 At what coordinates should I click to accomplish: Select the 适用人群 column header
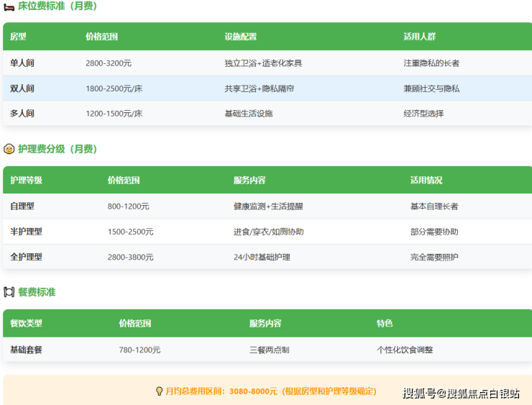pyautogui.click(x=419, y=37)
